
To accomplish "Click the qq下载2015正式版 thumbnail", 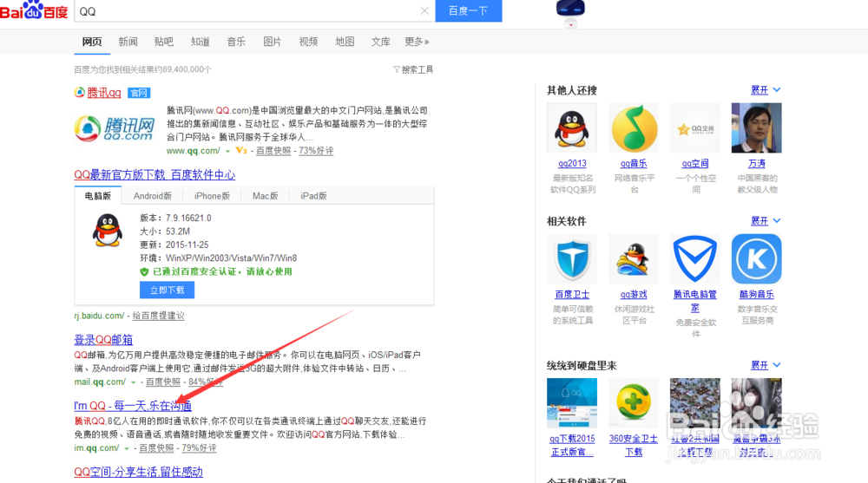I will tap(572, 403).
